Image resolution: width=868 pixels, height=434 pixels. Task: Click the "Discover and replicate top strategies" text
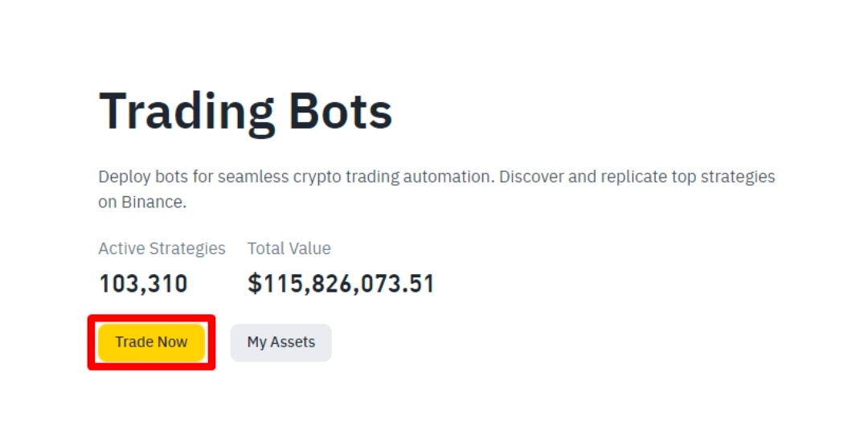pyautogui.click(x=637, y=177)
